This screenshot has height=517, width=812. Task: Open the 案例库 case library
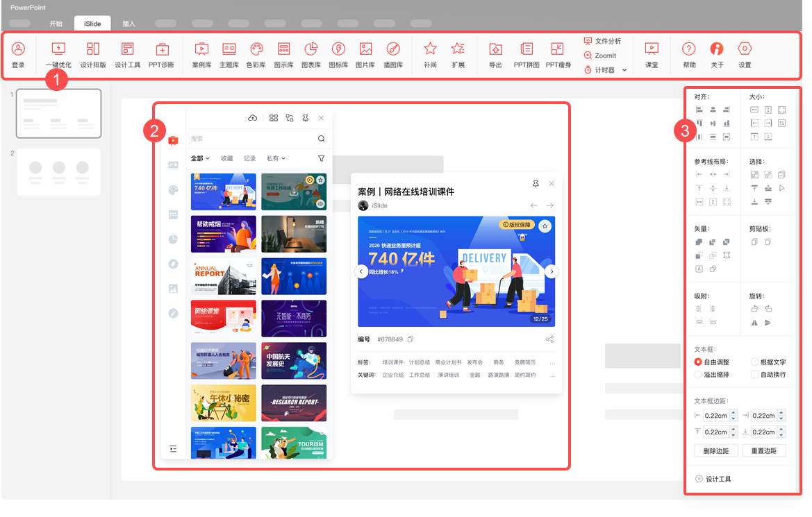pyautogui.click(x=201, y=55)
